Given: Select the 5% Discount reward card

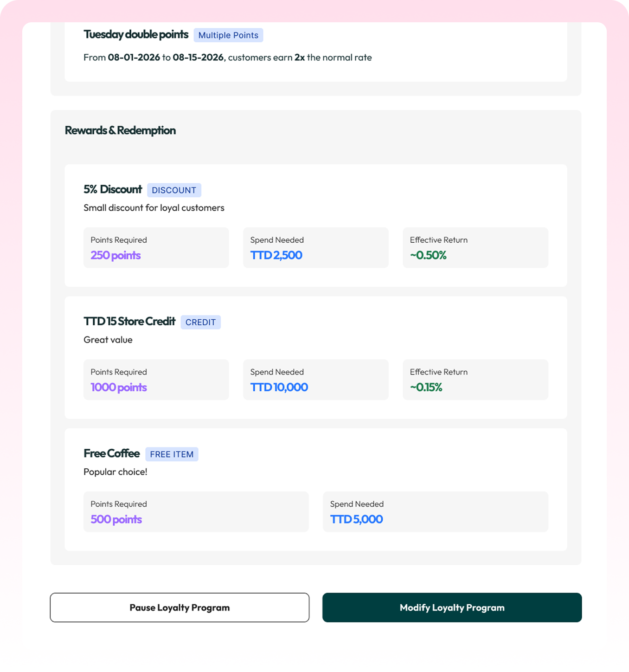Looking at the screenshot, I should pos(315,225).
